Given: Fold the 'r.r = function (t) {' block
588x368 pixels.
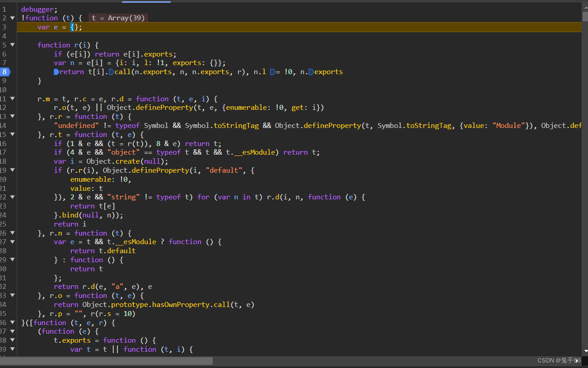Looking at the screenshot, I should (x=12, y=117).
